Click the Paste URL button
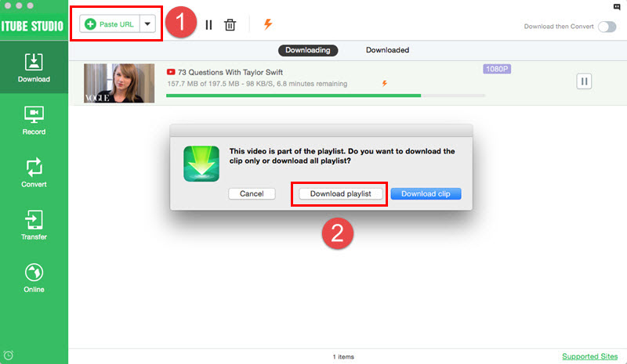627x364 pixels. [x=110, y=24]
